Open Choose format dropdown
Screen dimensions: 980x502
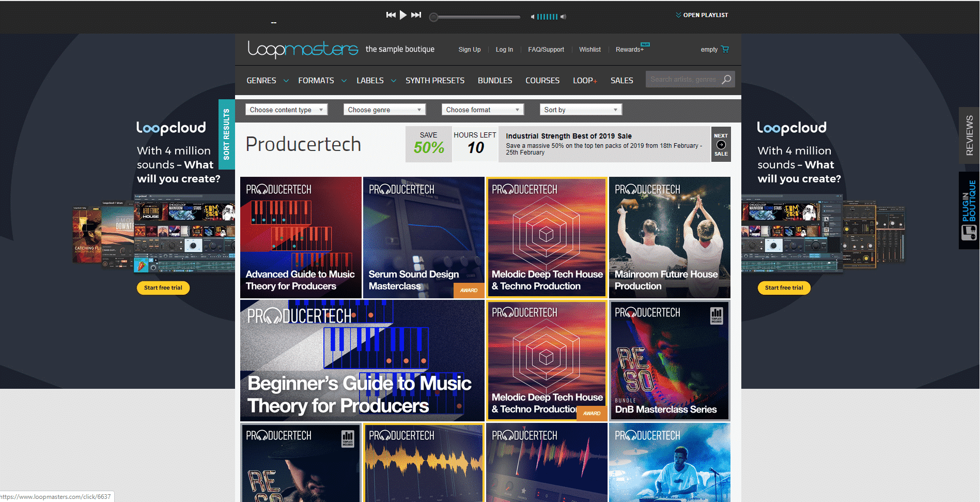pos(483,110)
